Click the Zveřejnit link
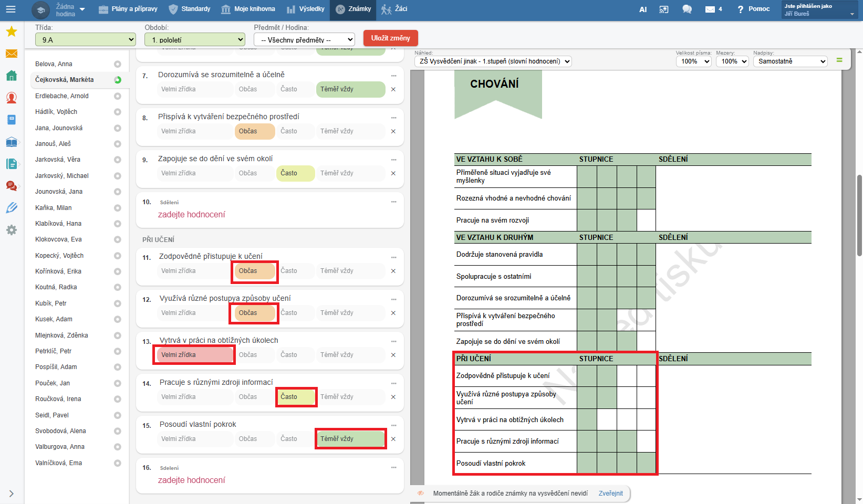 click(x=610, y=493)
